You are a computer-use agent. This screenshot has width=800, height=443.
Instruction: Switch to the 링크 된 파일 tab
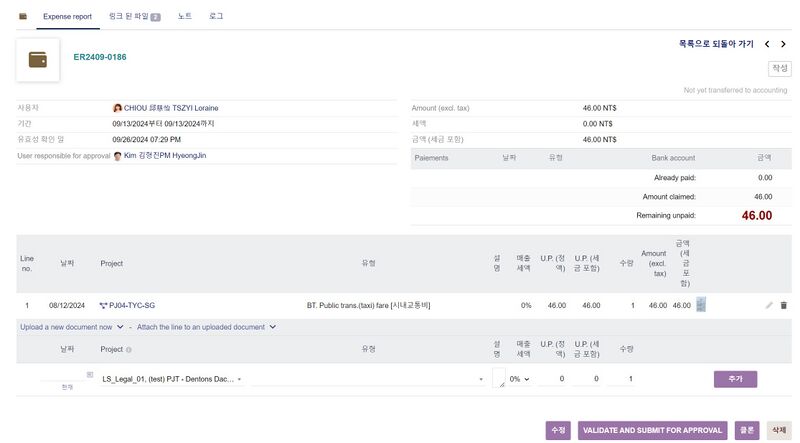134,17
